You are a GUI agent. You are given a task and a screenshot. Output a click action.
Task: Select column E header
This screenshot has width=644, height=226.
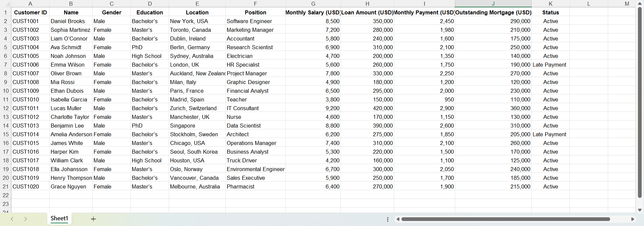tap(197, 4)
